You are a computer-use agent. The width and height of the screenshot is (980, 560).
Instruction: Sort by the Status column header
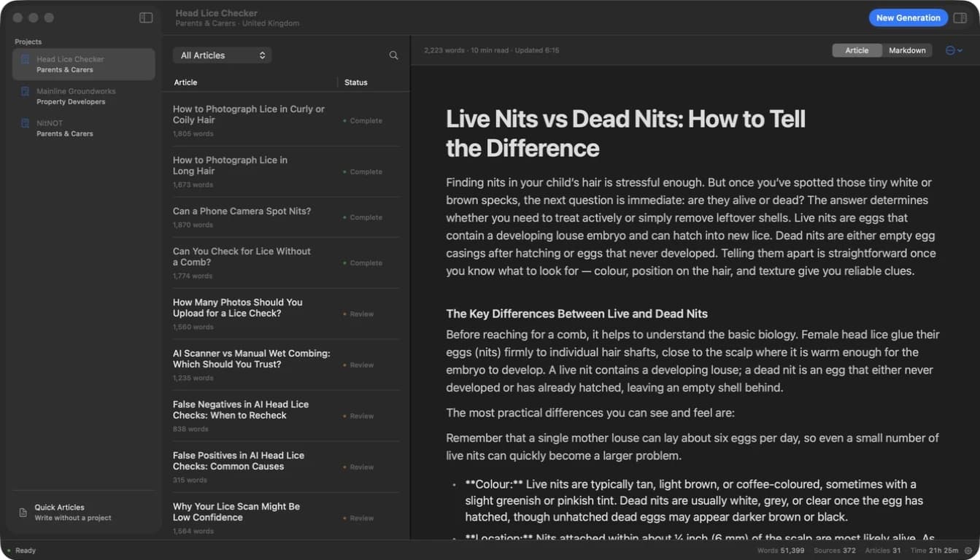[356, 82]
